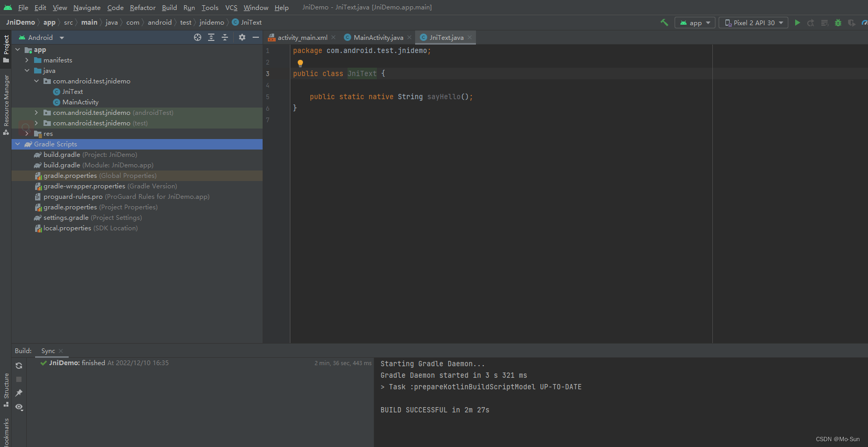Toggle the Resource Manager side tab

coord(6,104)
